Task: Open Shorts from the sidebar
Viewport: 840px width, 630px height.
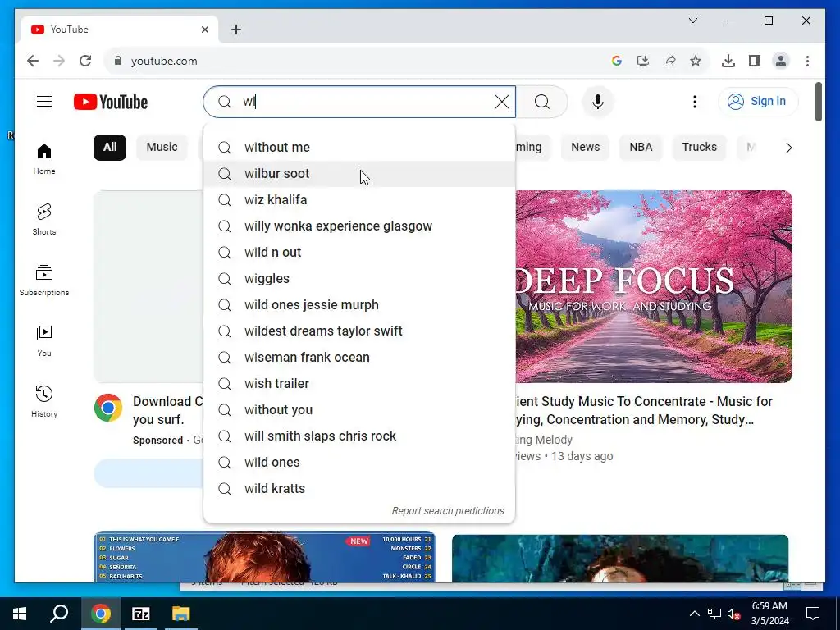Action: click(x=44, y=220)
